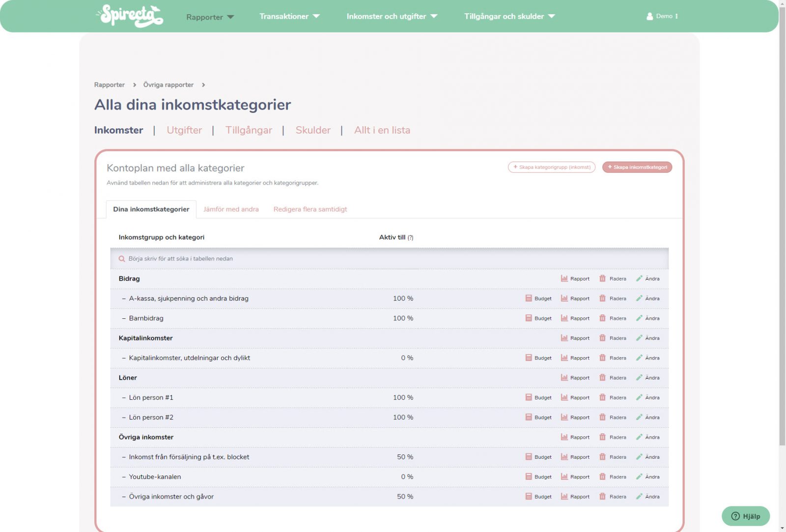Click Skapa inkomstkategori button
The height and width of the screenshot is (532, 786).
point(637,167)
